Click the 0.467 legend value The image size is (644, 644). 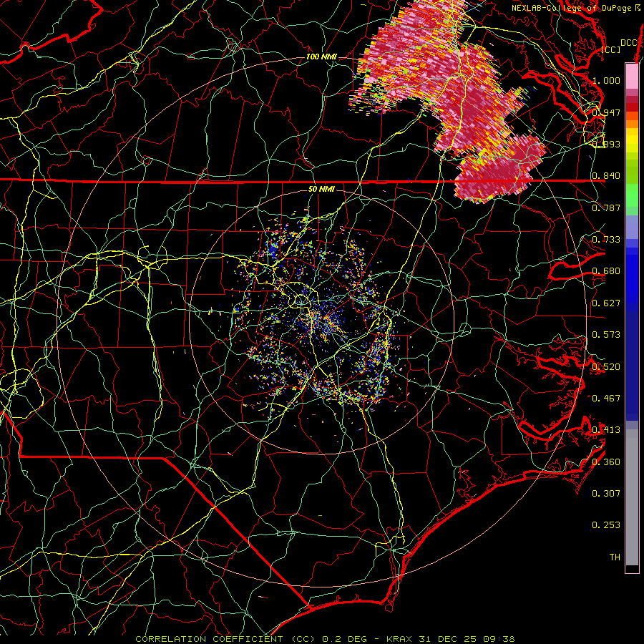coord(606,399)
